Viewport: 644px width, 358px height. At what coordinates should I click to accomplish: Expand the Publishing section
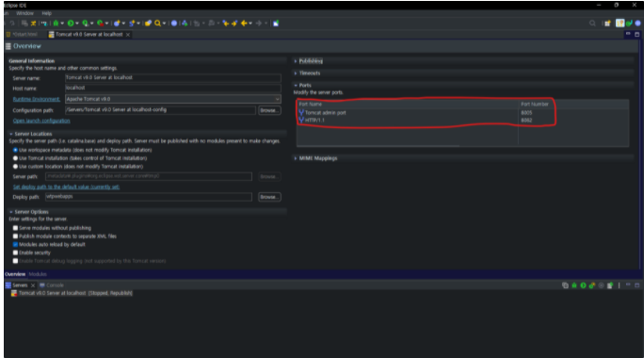point(296,61)
